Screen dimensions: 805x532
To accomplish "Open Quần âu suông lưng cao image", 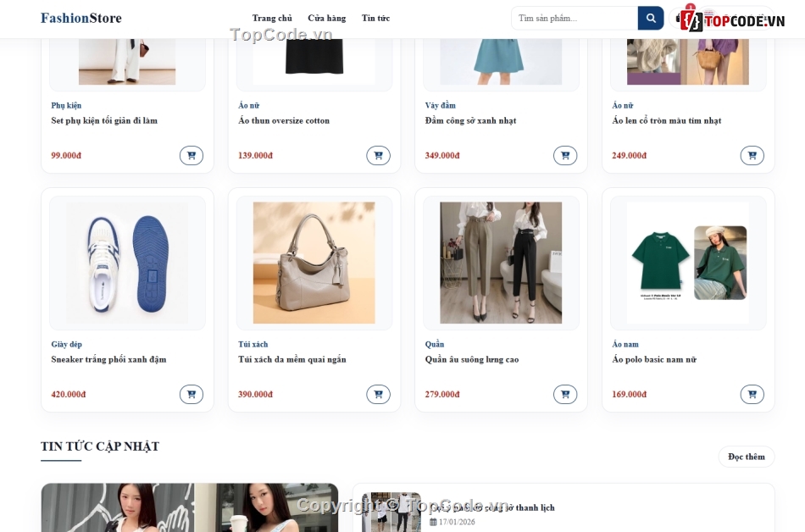I will (x=501, y=263).
